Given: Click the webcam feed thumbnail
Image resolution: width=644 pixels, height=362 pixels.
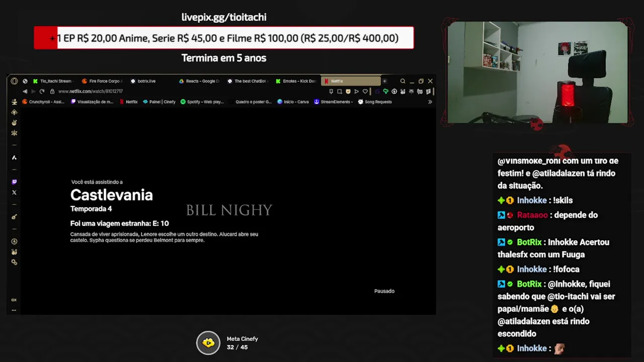Looking at the screenshot, I should click(x=537, y=72).
